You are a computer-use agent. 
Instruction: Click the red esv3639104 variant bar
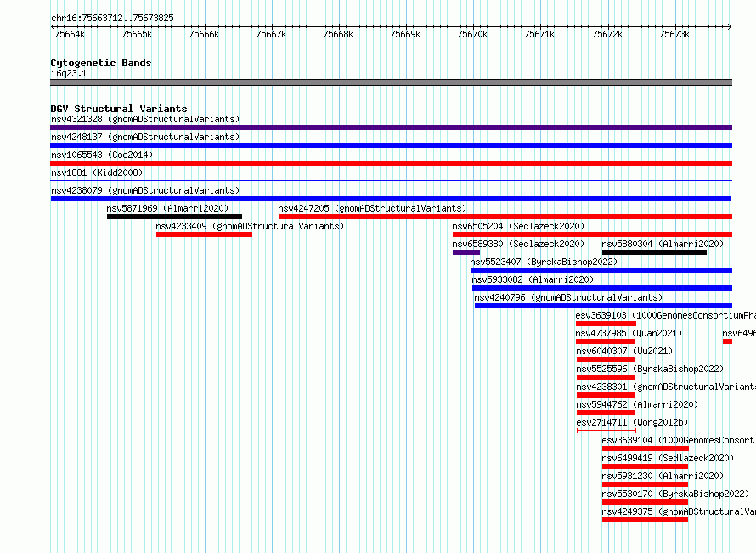pos(646,449)
